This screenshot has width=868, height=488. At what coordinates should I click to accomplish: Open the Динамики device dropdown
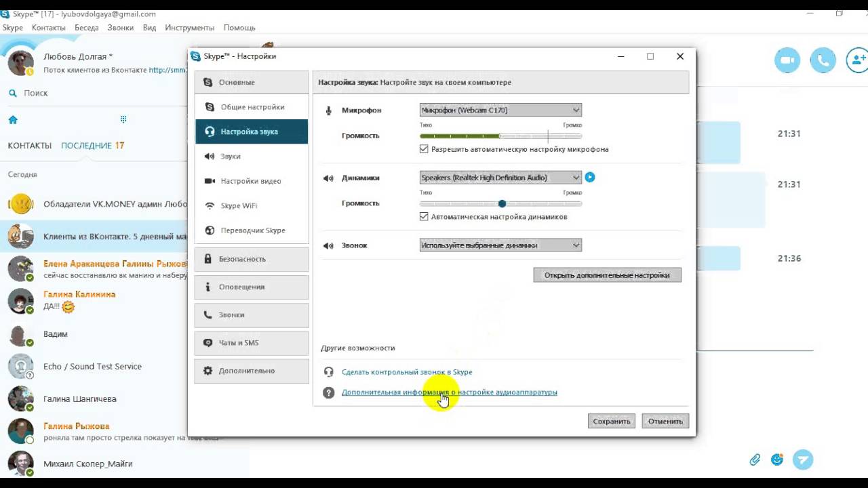point(500,178)
